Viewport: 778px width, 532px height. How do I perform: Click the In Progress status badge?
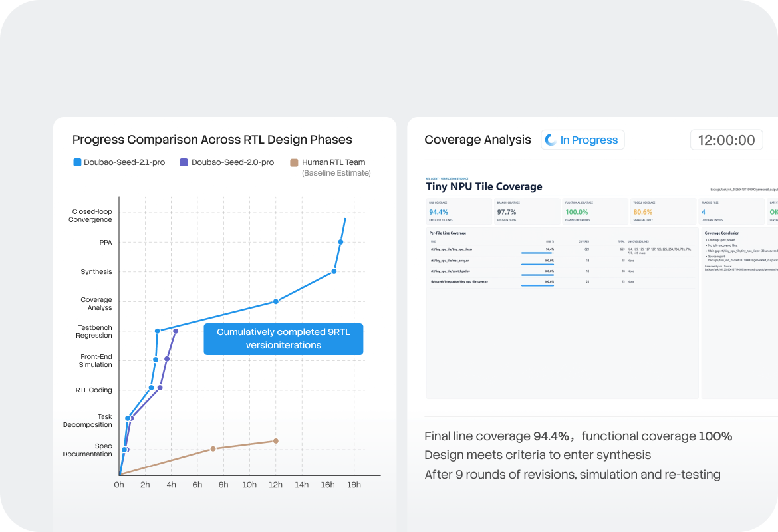[x=583, y=140]
